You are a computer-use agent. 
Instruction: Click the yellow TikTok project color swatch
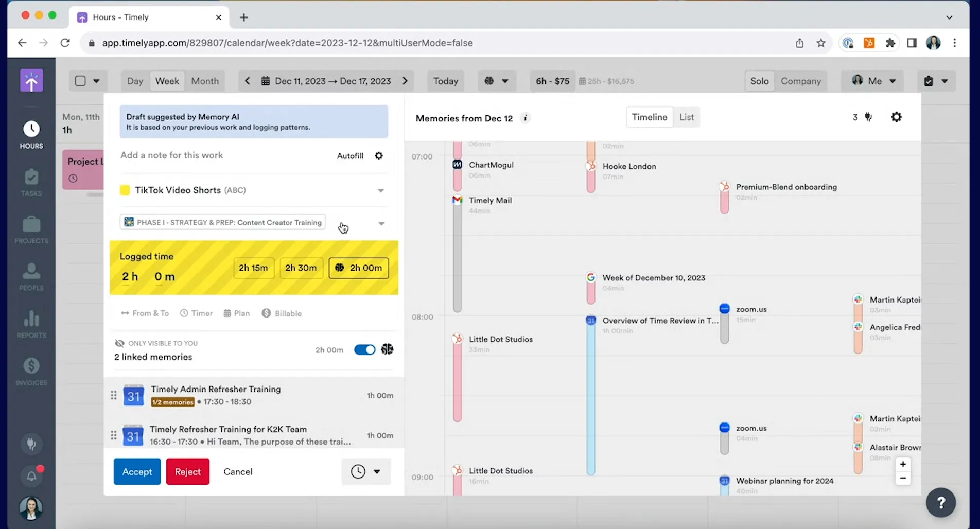click(125, 190)
